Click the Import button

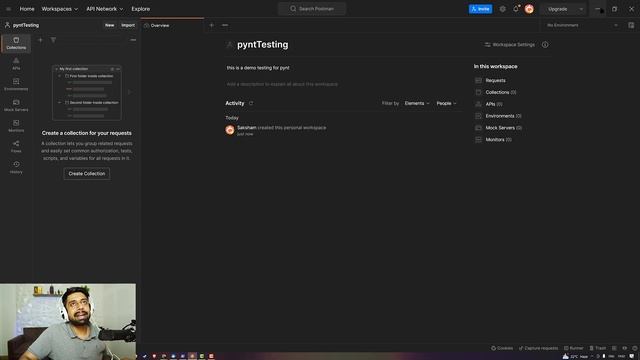click(x=128, y=25)
